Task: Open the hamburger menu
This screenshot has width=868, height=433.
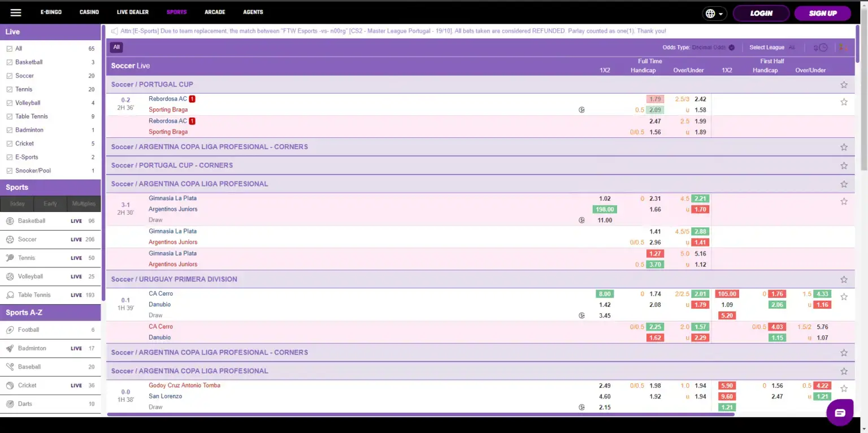Action: pos(16,12)
